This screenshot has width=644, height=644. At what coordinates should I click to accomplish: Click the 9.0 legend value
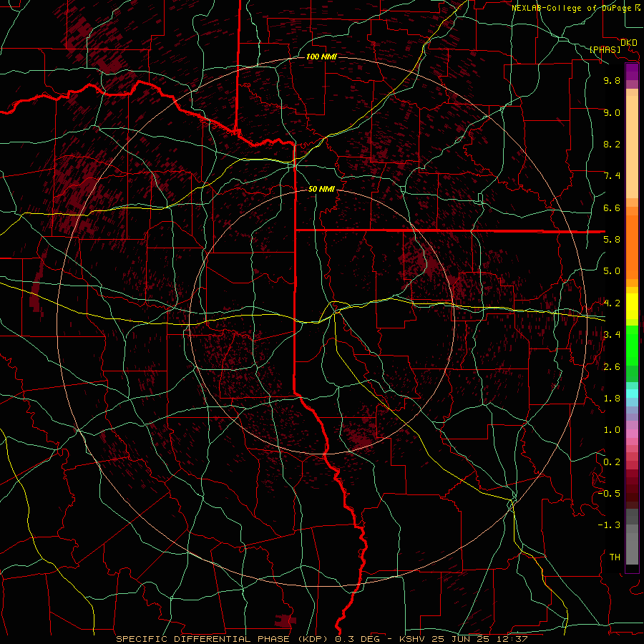point(612,112)
